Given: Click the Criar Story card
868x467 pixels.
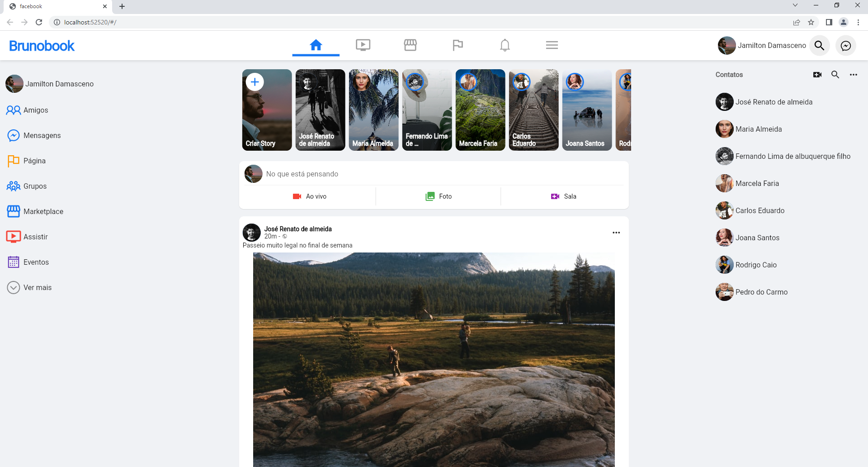Looking at the screenshot, I should (266, 110).
